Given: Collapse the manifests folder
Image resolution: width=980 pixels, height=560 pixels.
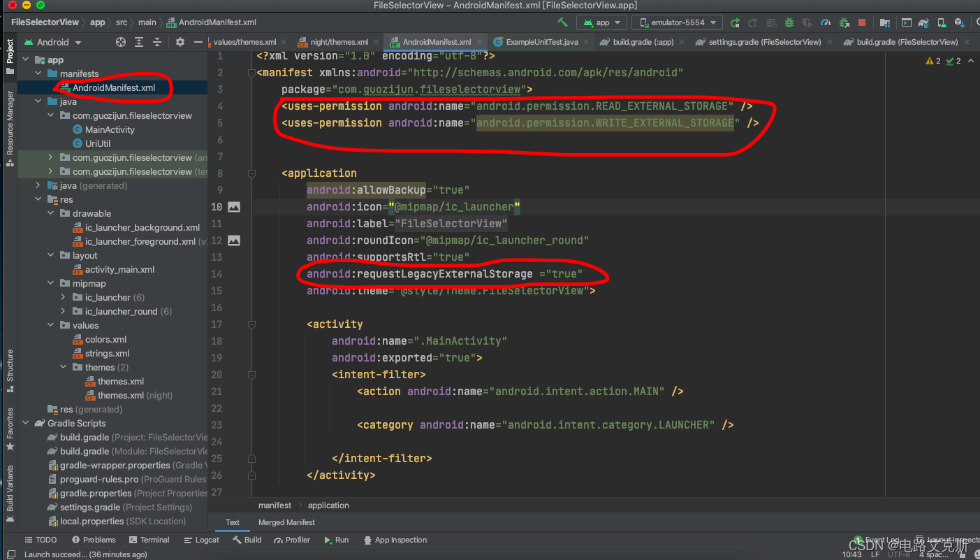Looking at the screenshot, I should (38, 73).
